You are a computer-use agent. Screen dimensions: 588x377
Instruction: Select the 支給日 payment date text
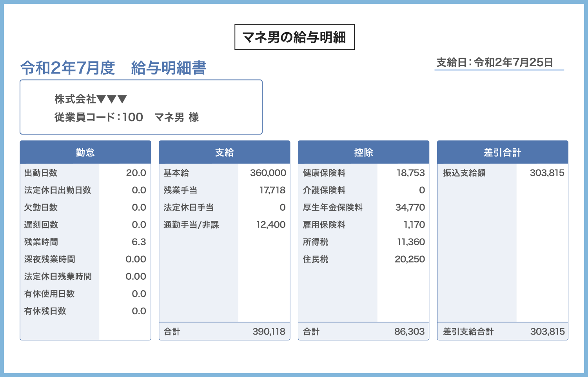coord(494,62)
